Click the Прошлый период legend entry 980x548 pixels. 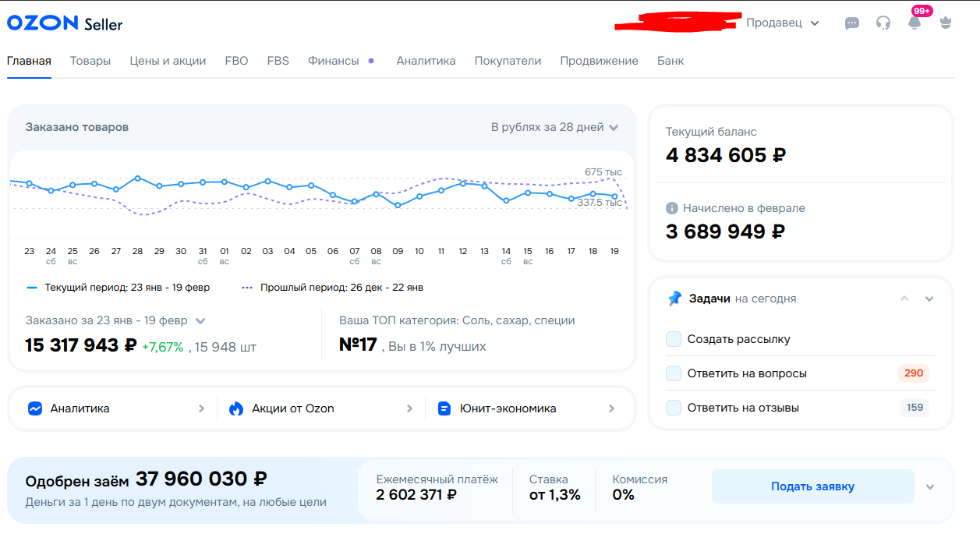click(333, 288)
